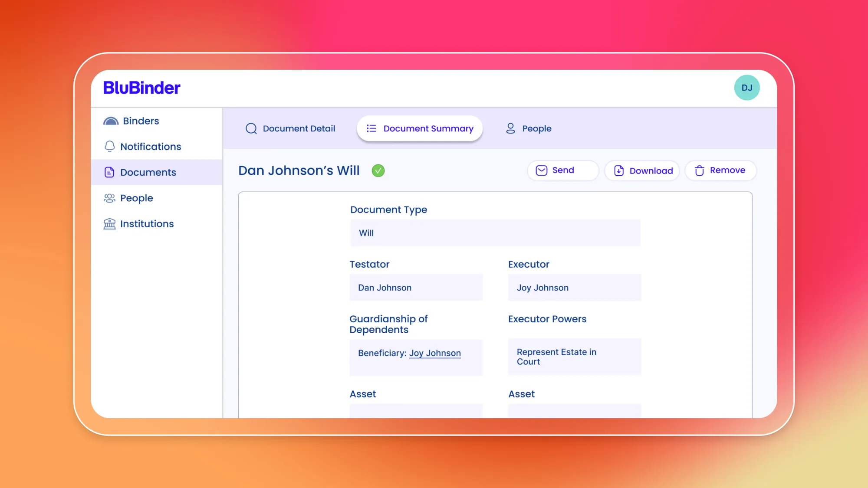The image size is (868, 488).
Task: Click the magnifier icon next to Document Detail
Action: click(x=251, y=128)
